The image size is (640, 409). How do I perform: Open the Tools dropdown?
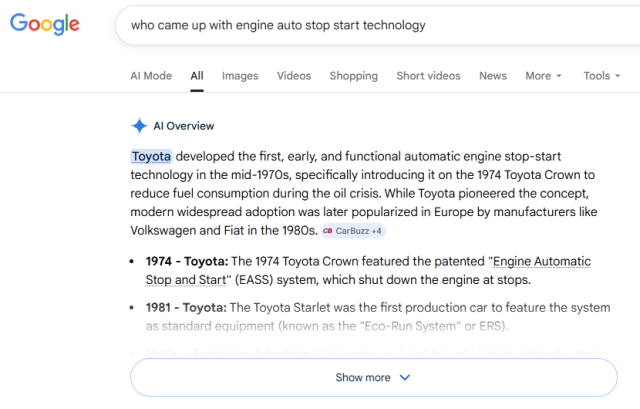coord(601,76)
